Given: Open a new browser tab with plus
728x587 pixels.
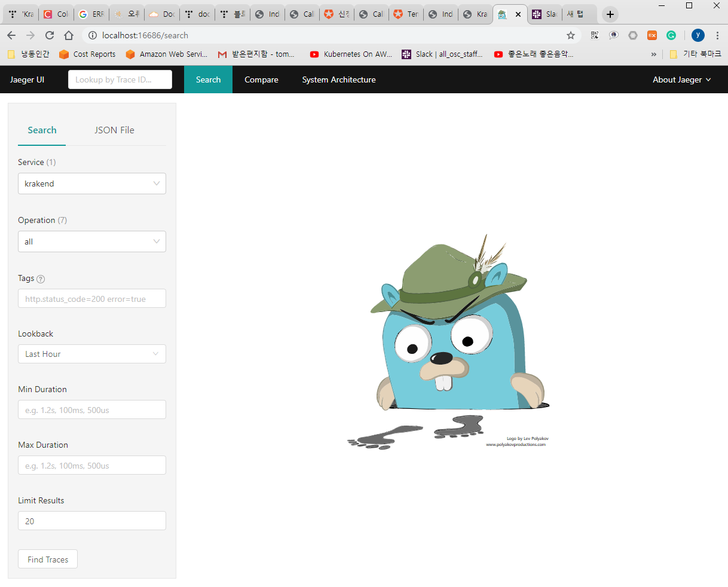Looking at the screenshot, I should 610,14.
